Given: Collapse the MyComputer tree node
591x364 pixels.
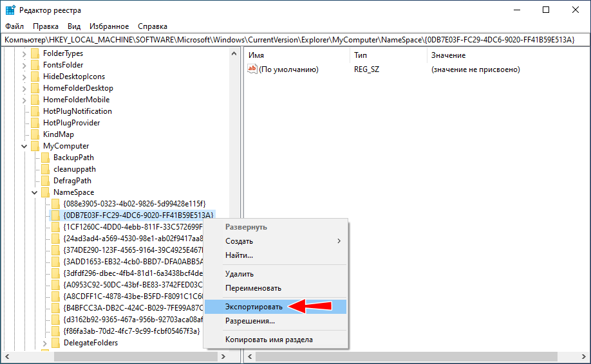Looking at the screenshot, I should click(x=24, y=146).
